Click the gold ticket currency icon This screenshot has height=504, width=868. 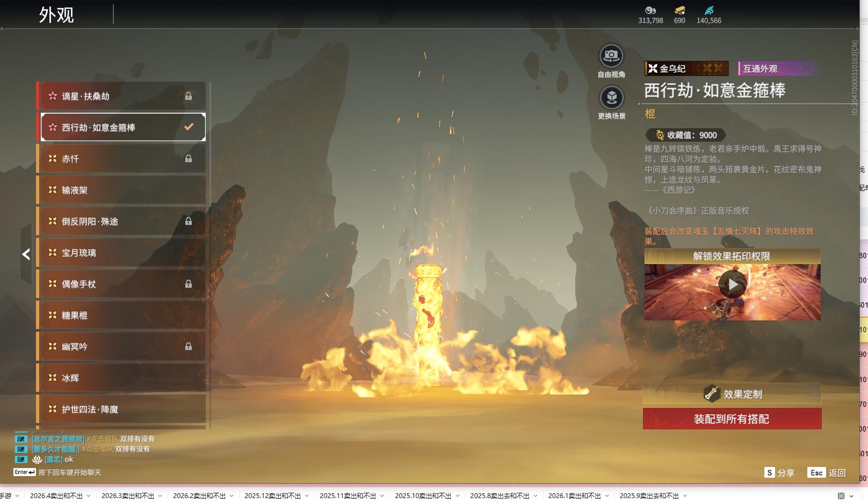click(x=679, y=10)
